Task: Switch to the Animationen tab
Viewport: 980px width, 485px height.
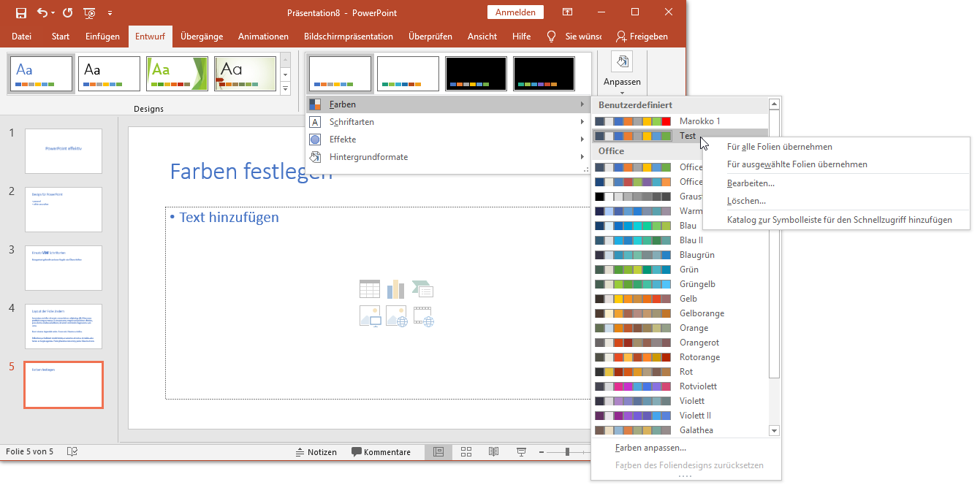Action: click(263, 37)
